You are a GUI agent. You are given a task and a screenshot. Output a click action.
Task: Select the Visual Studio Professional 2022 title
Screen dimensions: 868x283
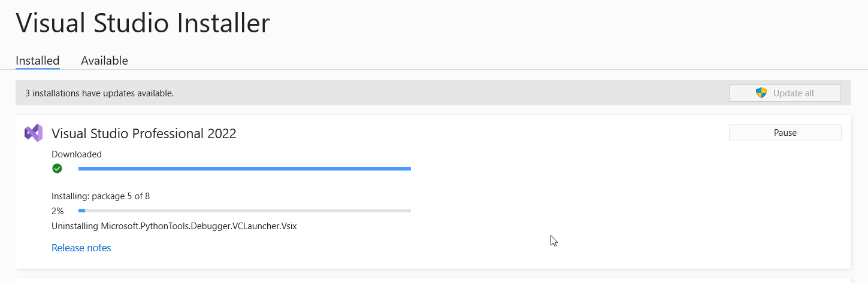(144, 133)
